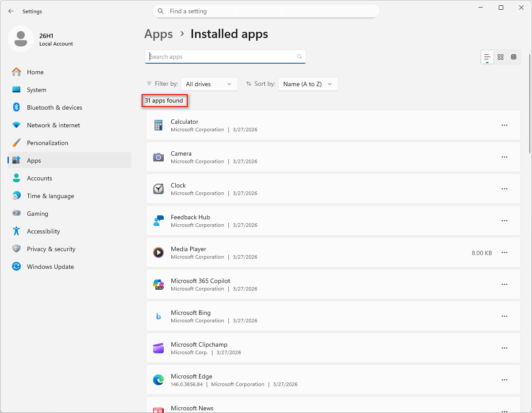532x413 pixels.
Task: Switch to list view layout
Action: pos(487,57)
